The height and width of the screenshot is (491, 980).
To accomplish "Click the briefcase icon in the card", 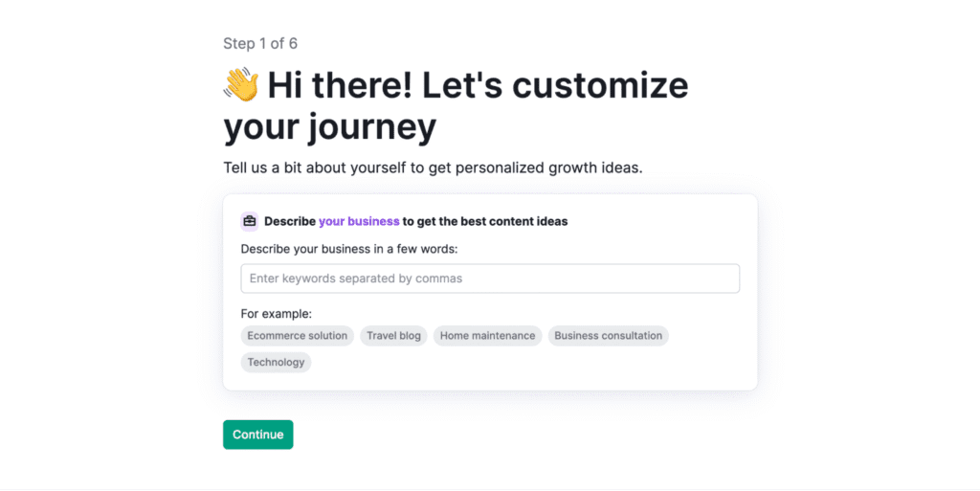I will click(x=250, y=221).
